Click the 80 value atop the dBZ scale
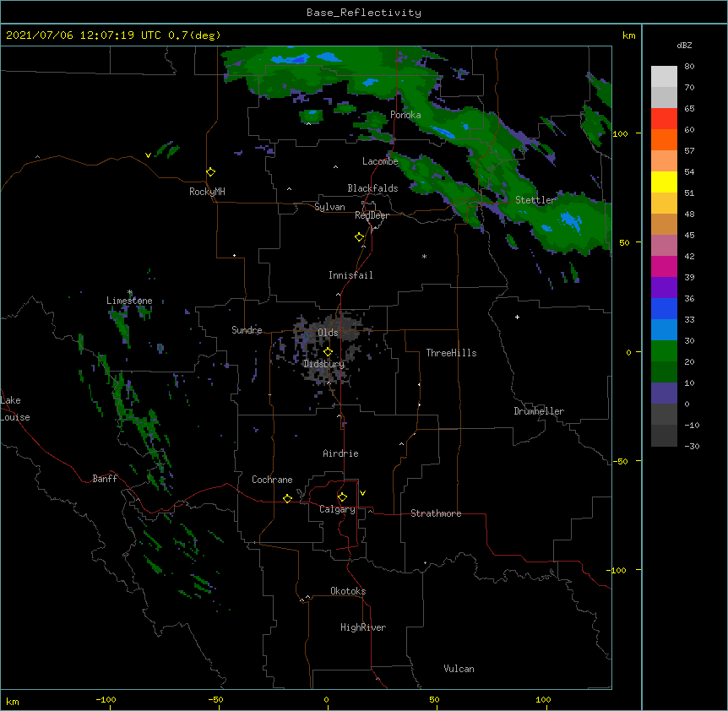 click(x=689, y=67)
